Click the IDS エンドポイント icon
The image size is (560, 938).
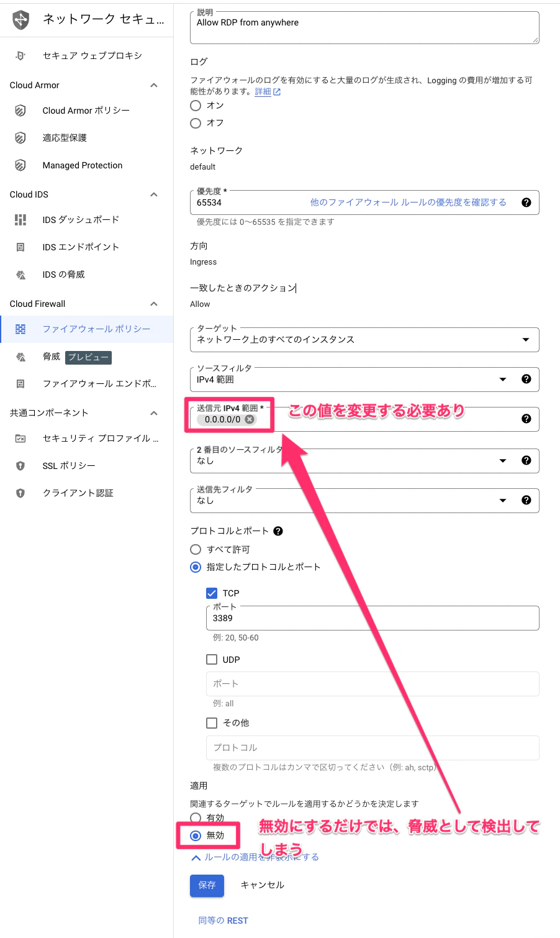[x=20, y=247]
